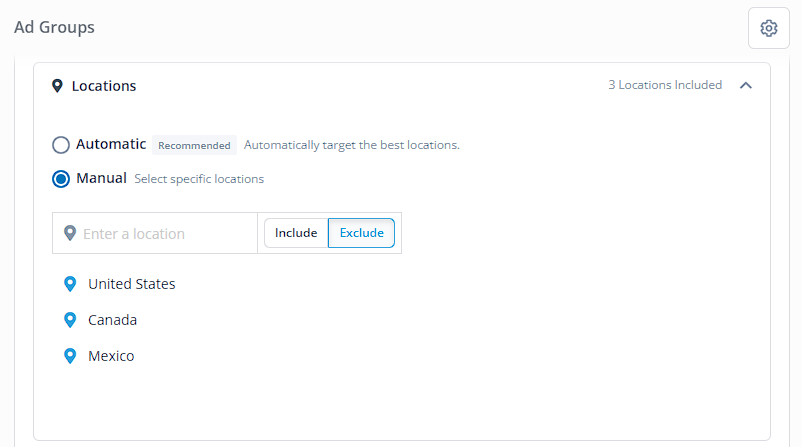Click the Automatic option label text
The width and height of the screenshot is (802, 447).
[x=111, y=144]
